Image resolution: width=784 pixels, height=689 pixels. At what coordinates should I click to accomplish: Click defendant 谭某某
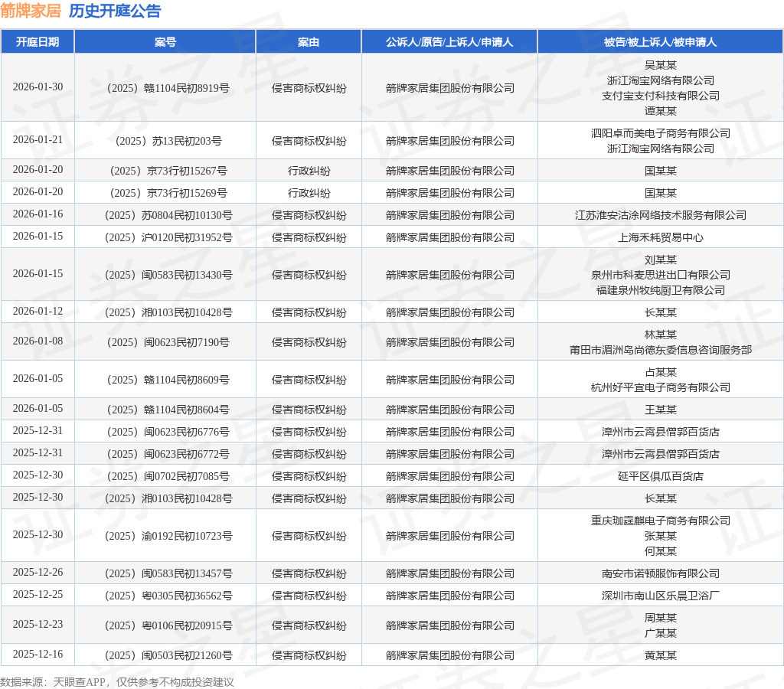(x=661, y=111)
